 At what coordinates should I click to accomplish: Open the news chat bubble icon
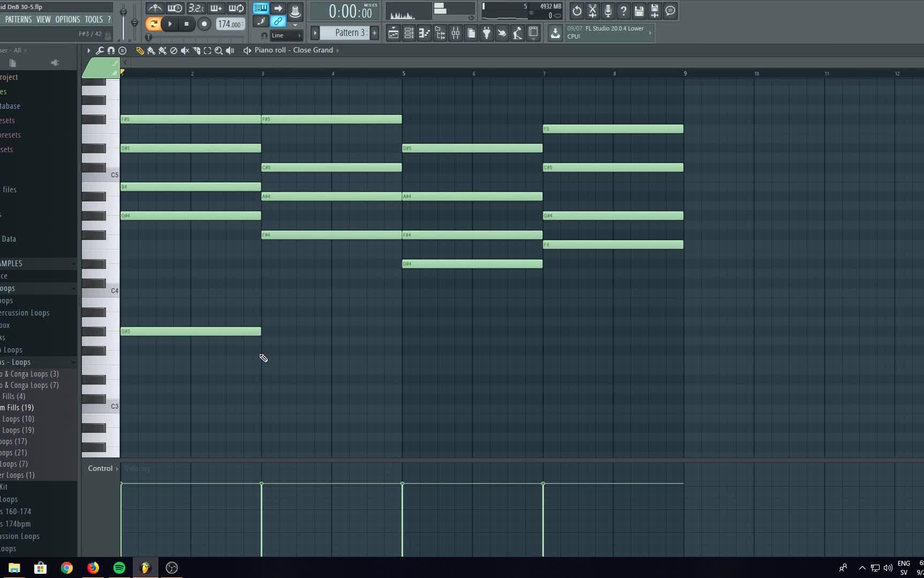670,11
